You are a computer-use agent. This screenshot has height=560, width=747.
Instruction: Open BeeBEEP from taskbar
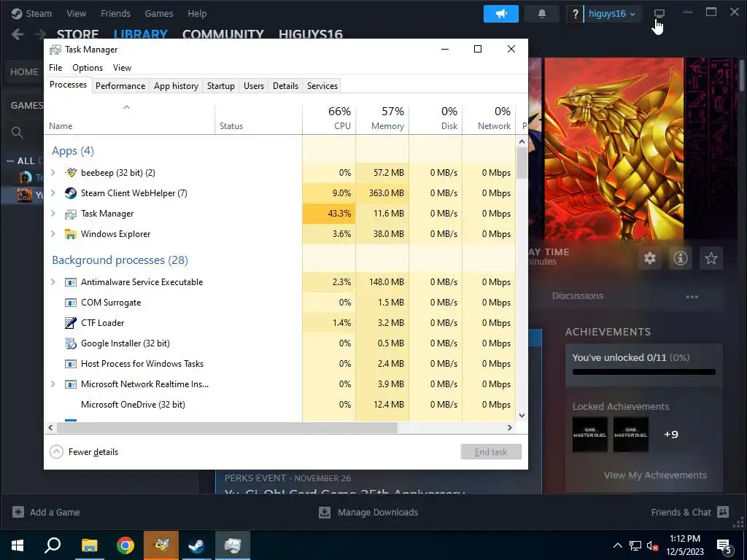(161, 545)
